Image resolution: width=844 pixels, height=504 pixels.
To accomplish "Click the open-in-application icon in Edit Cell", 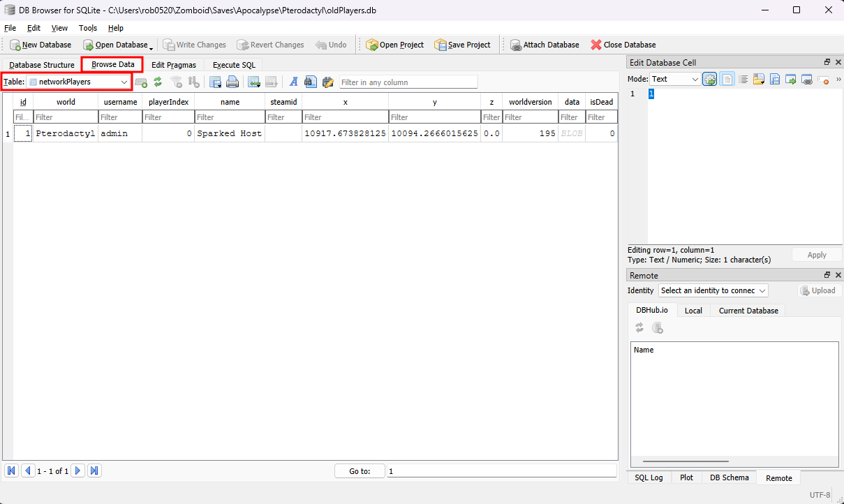I will point(791,79).
